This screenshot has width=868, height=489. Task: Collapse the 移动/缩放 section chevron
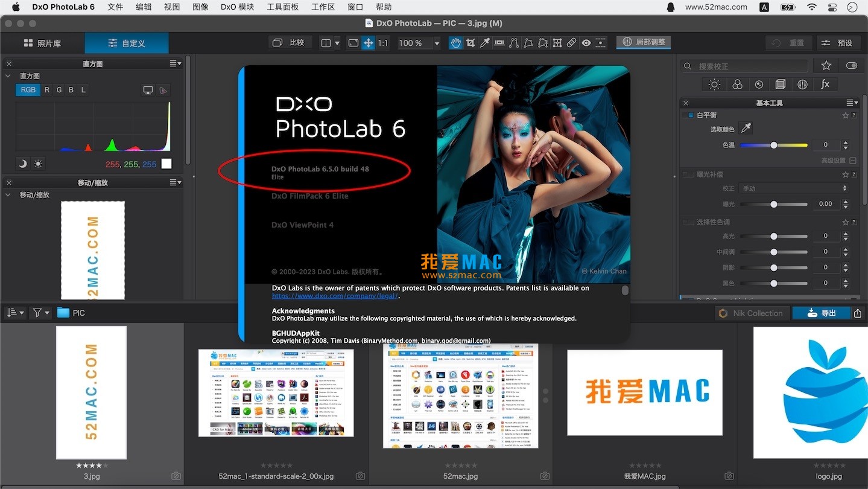(8, 195)
